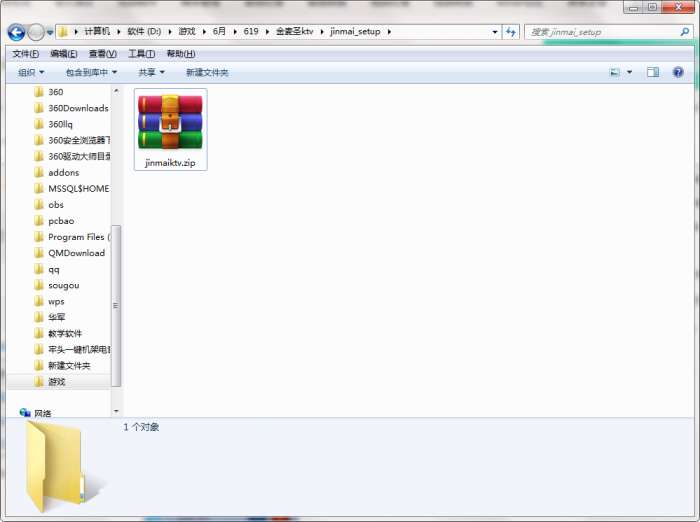Click the search jinmai_setup input field
This screenshot has width=700, height=522.
[603, 32]
